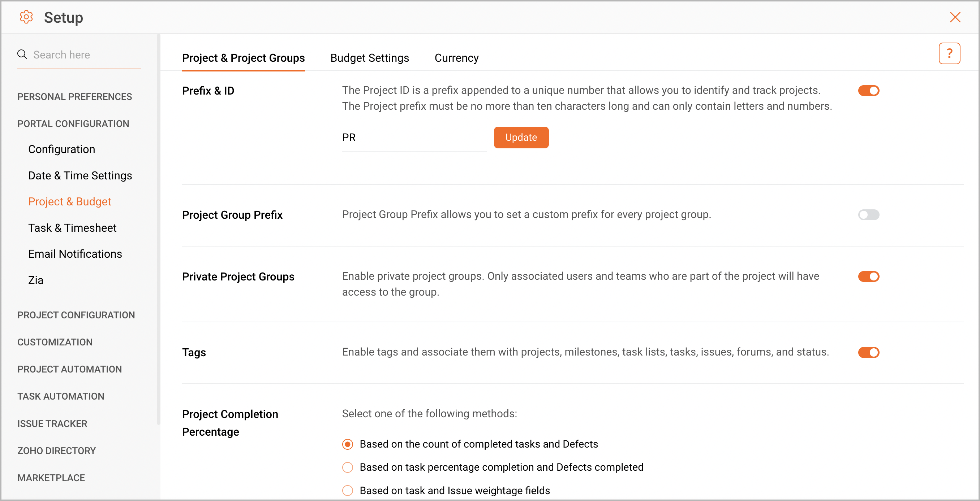Collapse the Portal Configuration section
This screenshot has height=501, width=980.
tap(73, 123)
